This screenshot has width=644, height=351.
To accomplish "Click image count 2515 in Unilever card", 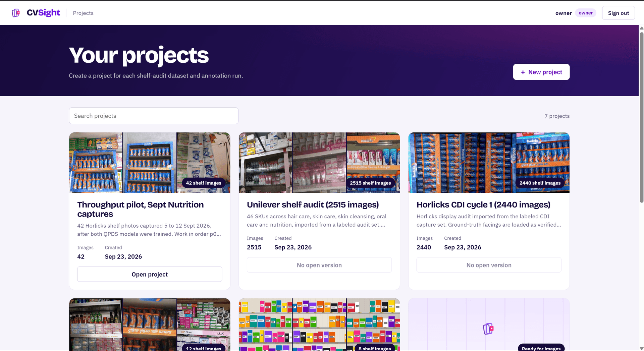I will [x=254, y=247].
